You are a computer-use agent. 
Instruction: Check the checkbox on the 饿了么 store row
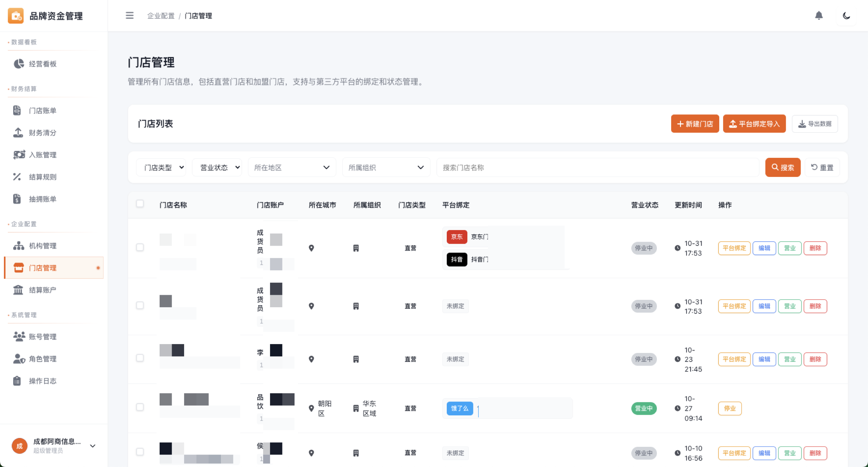point(140,407)
